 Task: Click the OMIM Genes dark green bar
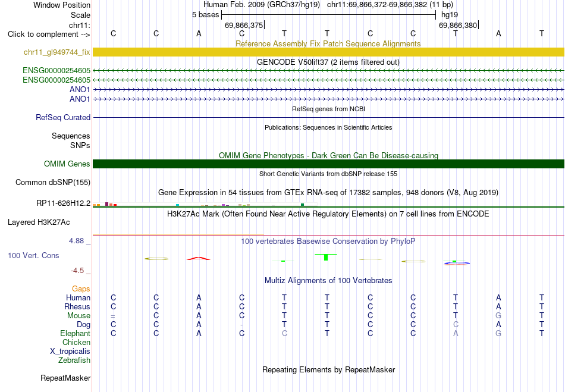(x=328, y=164)
